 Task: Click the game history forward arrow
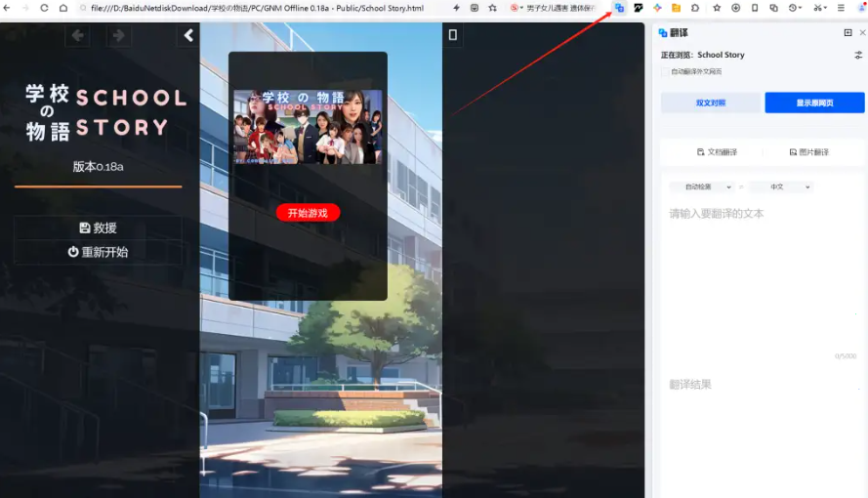[119, 36]
